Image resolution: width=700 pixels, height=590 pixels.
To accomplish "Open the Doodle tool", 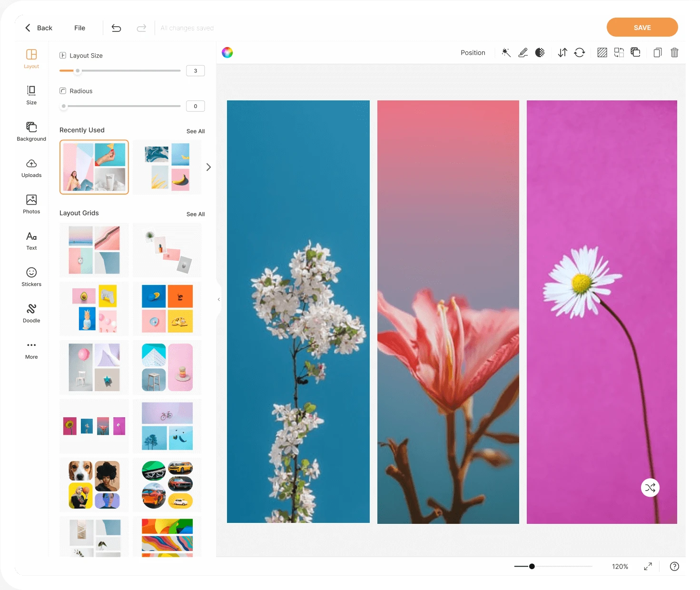I will [x=31, y=313].
